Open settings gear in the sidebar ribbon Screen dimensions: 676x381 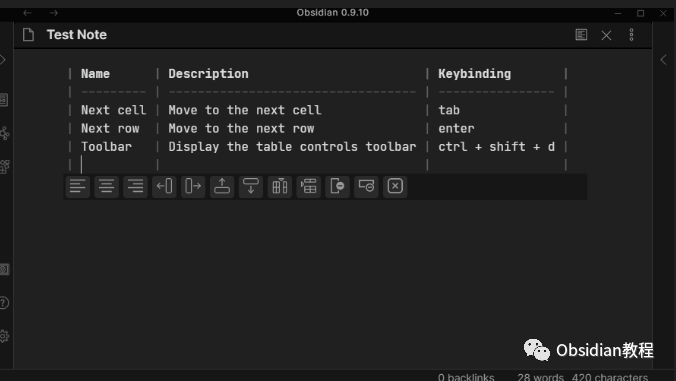point(4,336)
